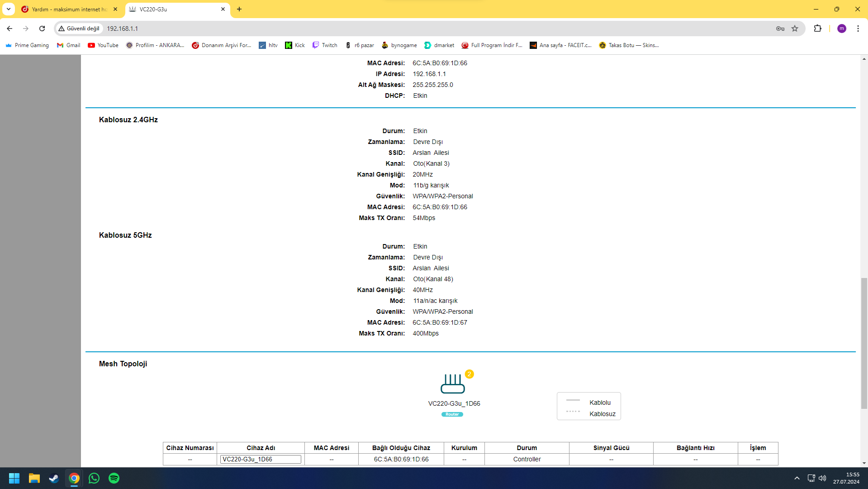The width and height of the screenshot is (868, 489).
Task: Click the yellow badge with number 2
Action: [469, 374]
